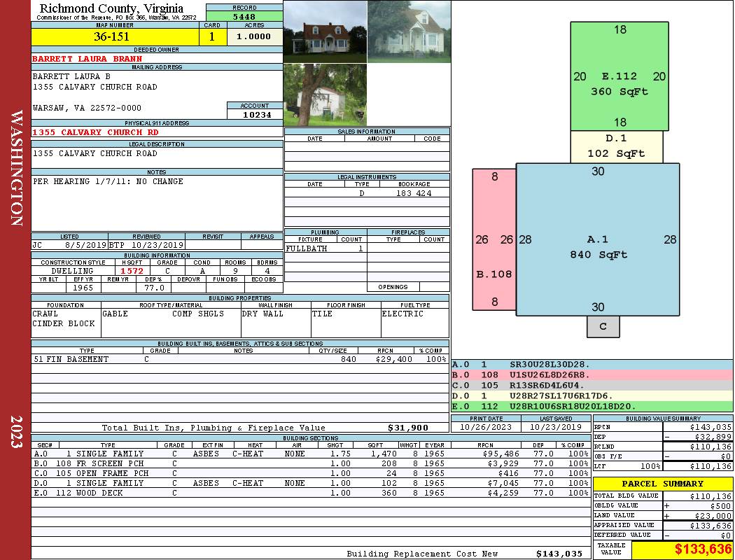The height and width of the screenshot is (560, 735).
Task: Select sketch legend row A.0 SR30U28L30D28
Action: (591, 365)
